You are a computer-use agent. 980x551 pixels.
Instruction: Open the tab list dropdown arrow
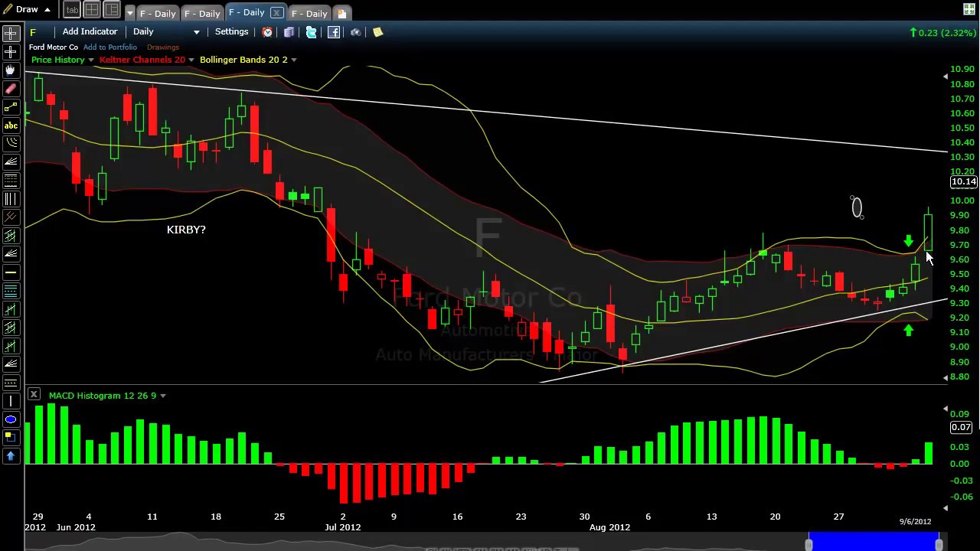[129, 13]
